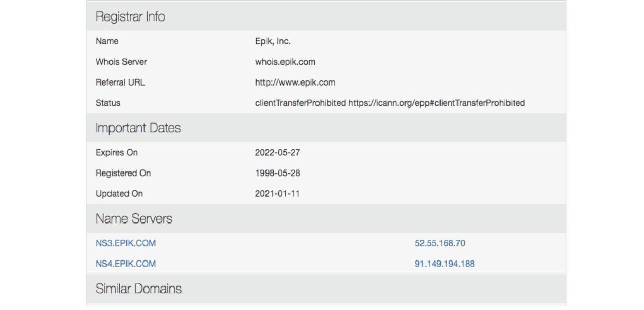644x310 pixels.
Task: Click the updated date 2021-01-11
Action: (x=278, y=194)
